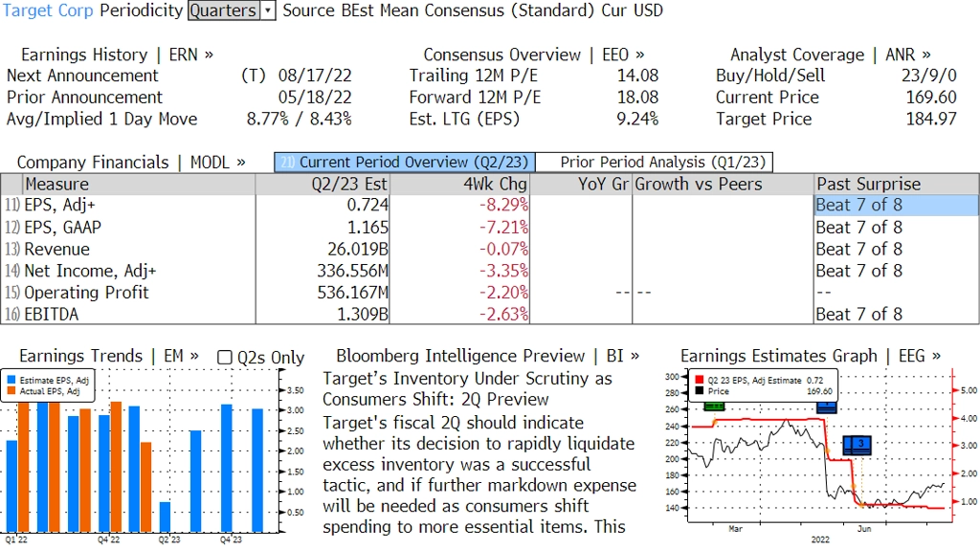Switch to Prior Period Analysis (Q1/23) tab
This screenshot has width=980, height=549.
coord(655,163)
